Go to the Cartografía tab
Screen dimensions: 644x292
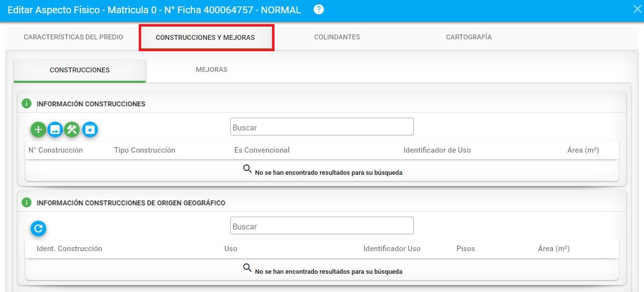point(468,37)
